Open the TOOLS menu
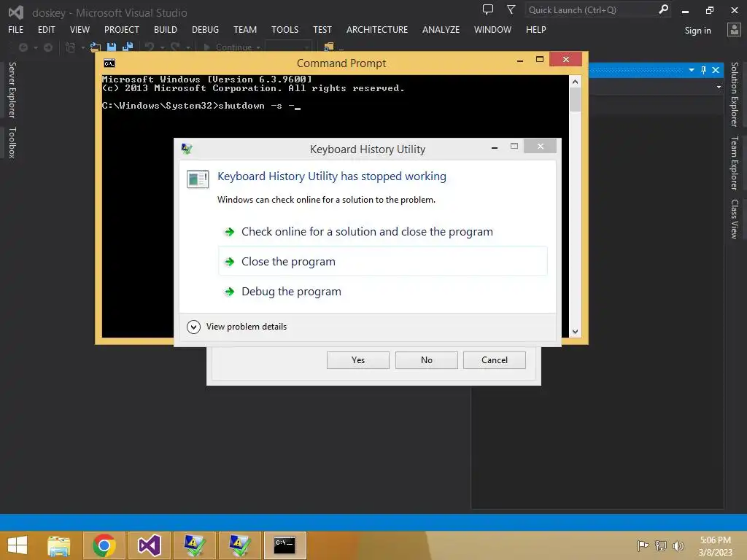Viewport: 747px width, 560px height. 285,29
